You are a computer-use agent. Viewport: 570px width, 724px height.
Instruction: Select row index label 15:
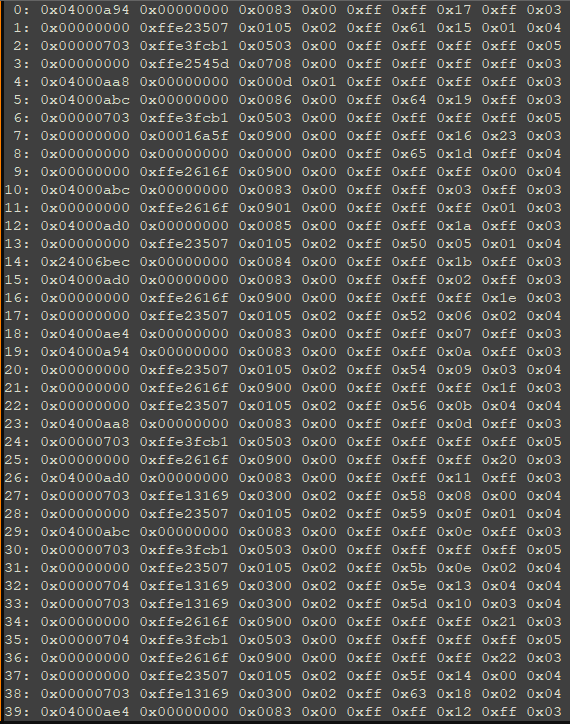pyautogui.click(x=17, y=280)
